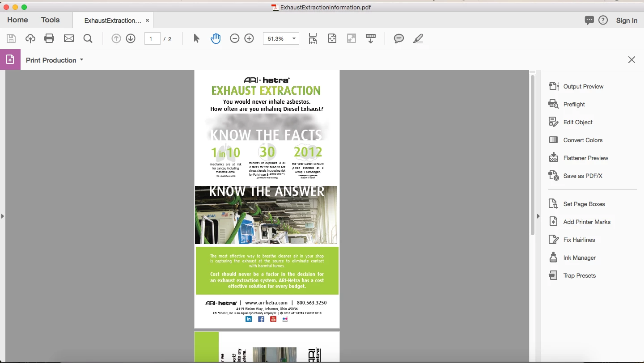Zoom in with the plus button

249,38
